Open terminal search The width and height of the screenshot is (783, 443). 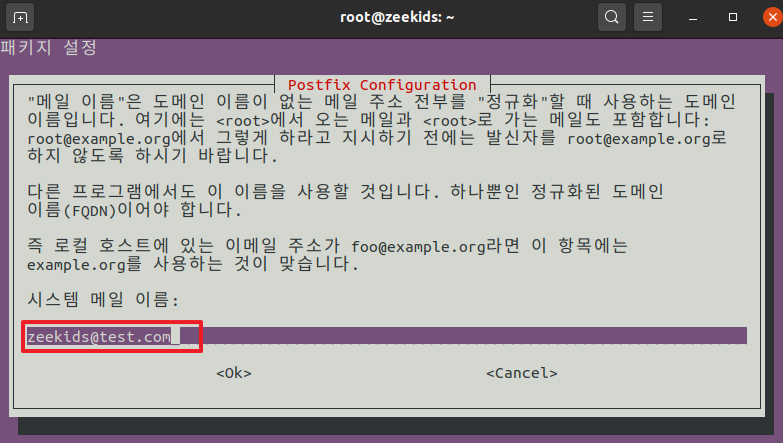pyautogui.click(x=612, y=17)
